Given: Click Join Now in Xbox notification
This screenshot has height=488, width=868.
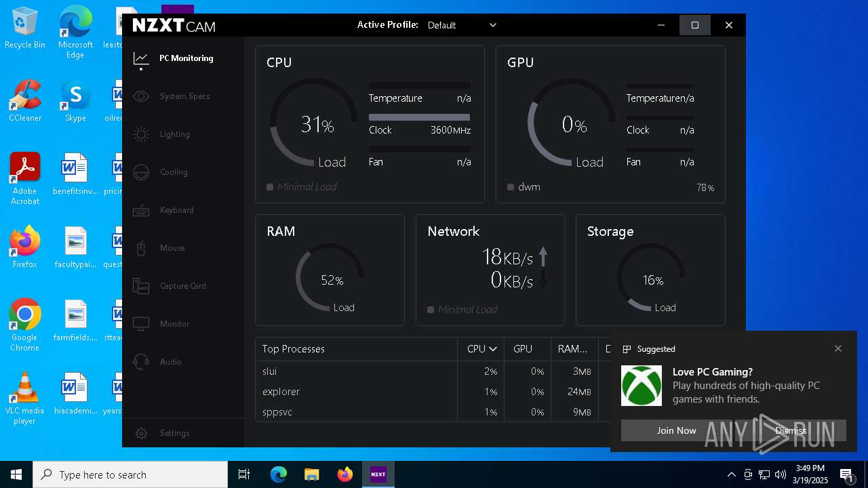Looking at the screenshot, I should point(676,430).
